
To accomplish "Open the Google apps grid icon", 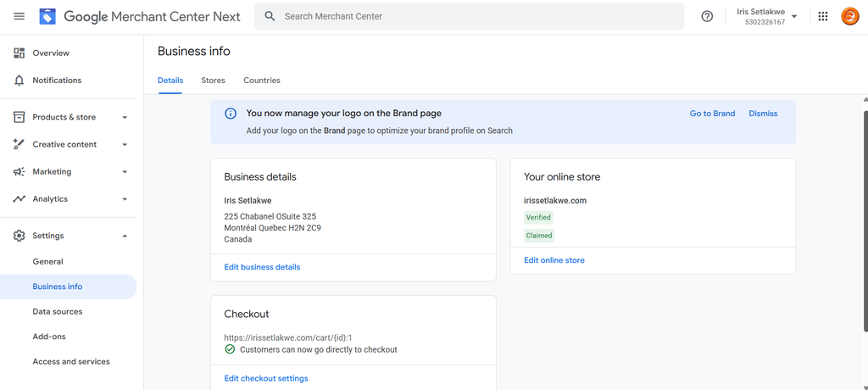I will (x=823, y=17).
